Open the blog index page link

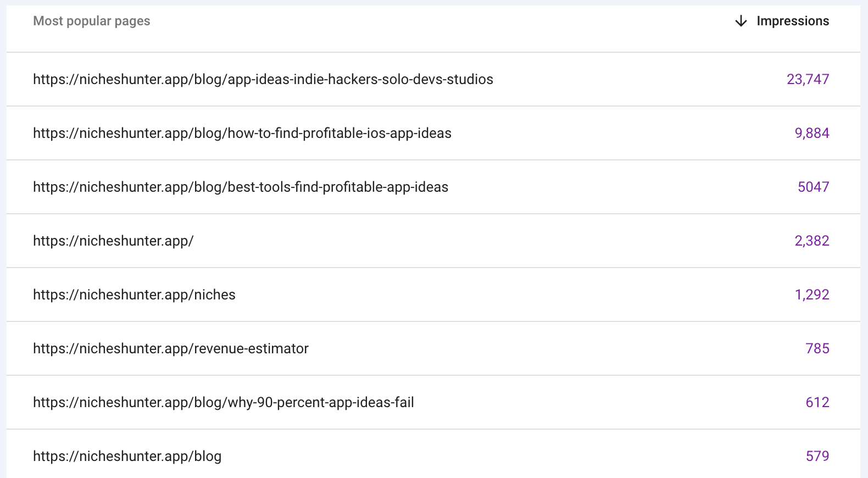tap(127, 456)
